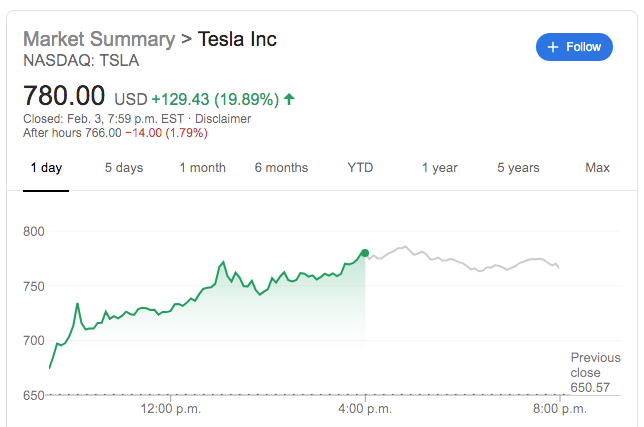The image size is (644, 427).
Task: Click the Previous close 650.57 label
Action: tap(595, 372)
